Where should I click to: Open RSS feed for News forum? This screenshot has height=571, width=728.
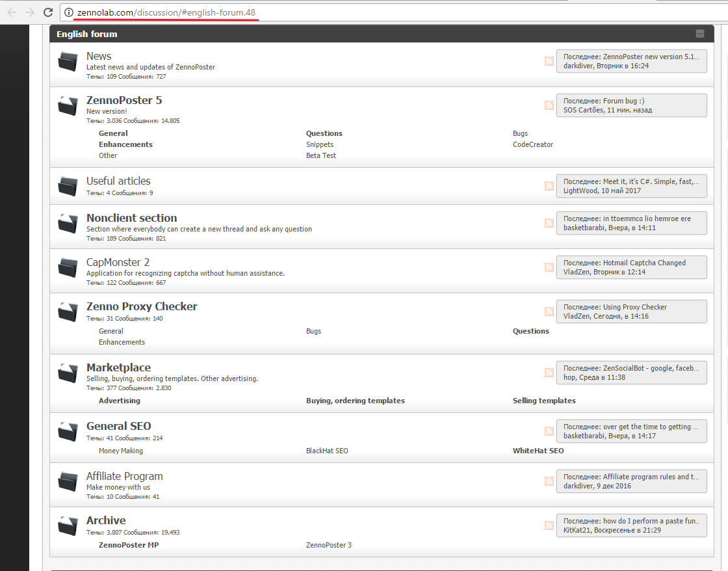549,61
